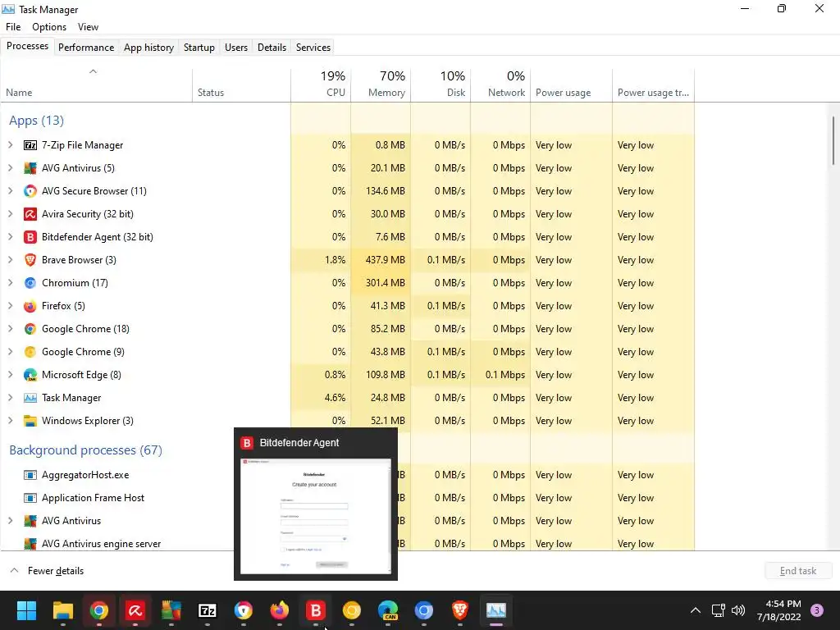Expand the Windows Explorer (3) group

[x=10, y=421]
